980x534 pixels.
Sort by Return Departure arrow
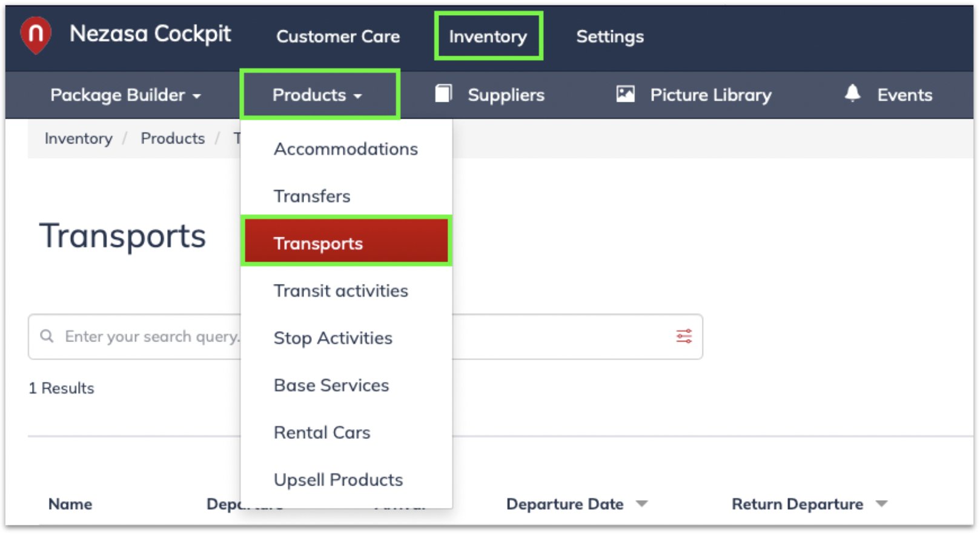pos(882,504)
